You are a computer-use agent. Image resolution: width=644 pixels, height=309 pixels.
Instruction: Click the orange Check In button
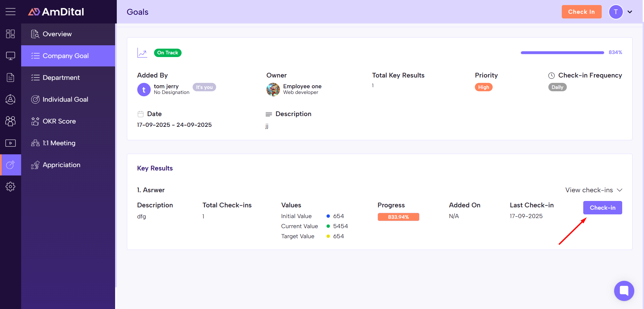582,12
